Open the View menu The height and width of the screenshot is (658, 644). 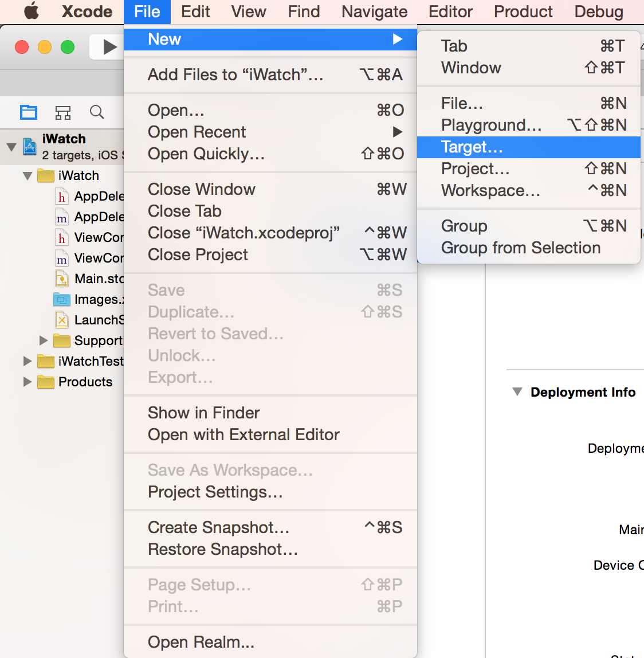(249, 11)
